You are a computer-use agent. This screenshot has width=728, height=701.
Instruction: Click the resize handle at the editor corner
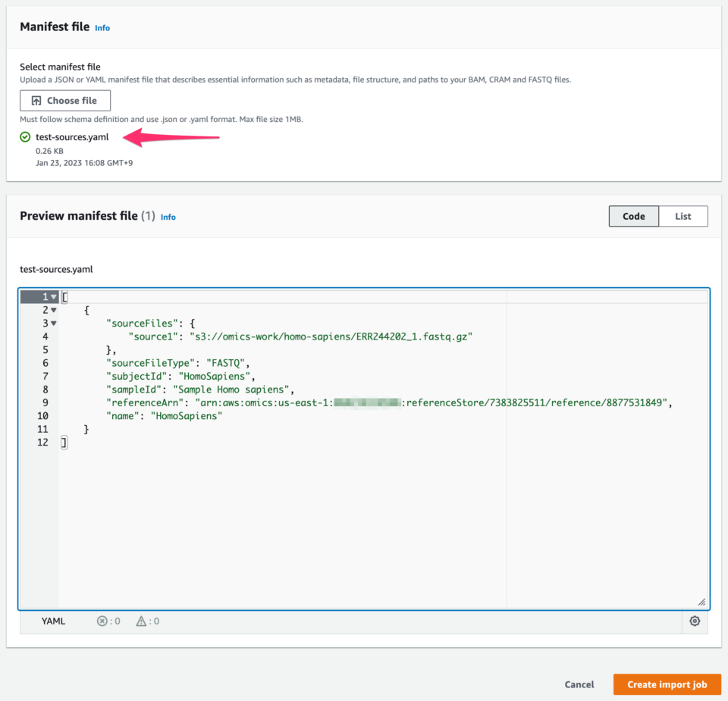(x=702, y=602)
